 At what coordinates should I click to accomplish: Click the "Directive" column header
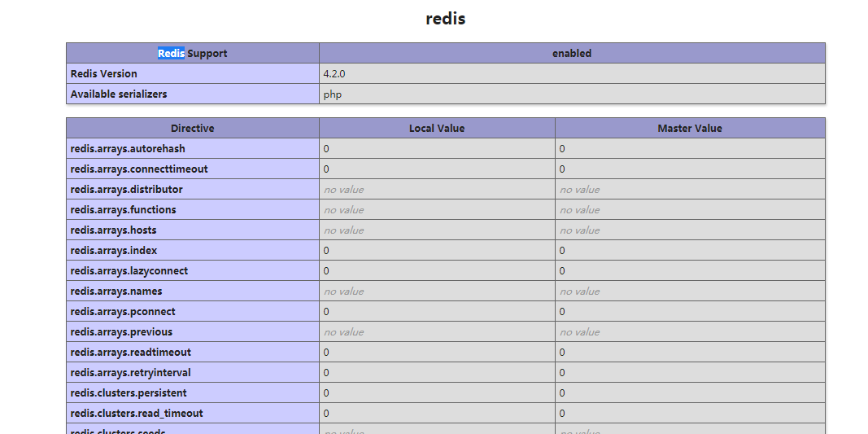[x=193, y=128]
